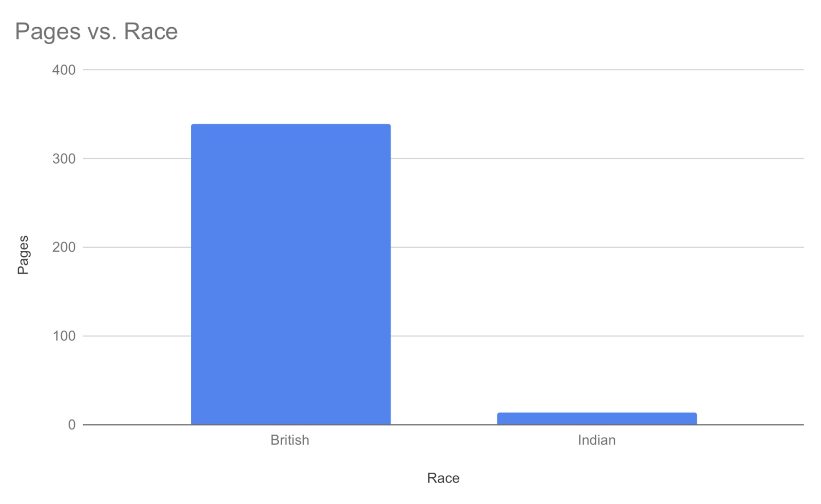Viewport: 821px width, 504px height.
Task: Select the British bar
Action: (291, 274)
